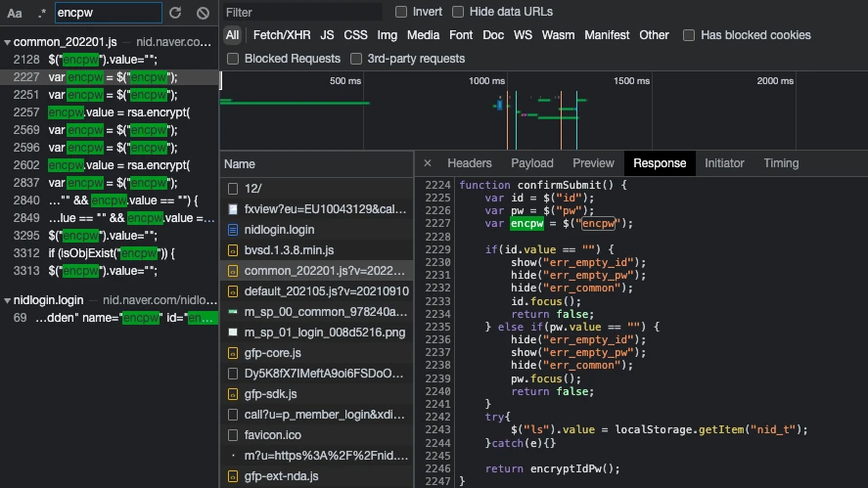The width and height of the screenshot is (868, 488).
Task: Filter requests by Media
Action: click(x=423, y=35)
